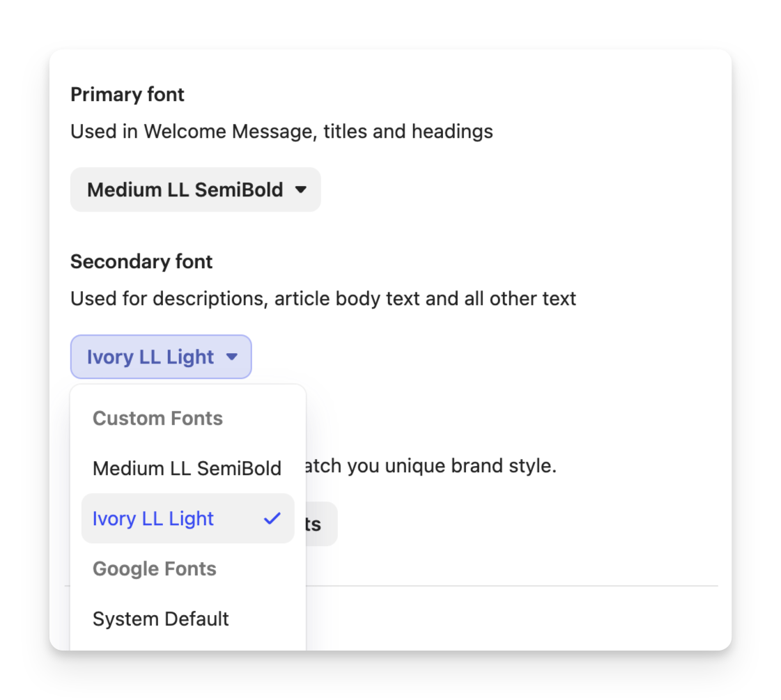Collapse the Secondary font Ivory LL Light dropdown
The height and width of the screenshot is (700, 781).
point(160,357)
